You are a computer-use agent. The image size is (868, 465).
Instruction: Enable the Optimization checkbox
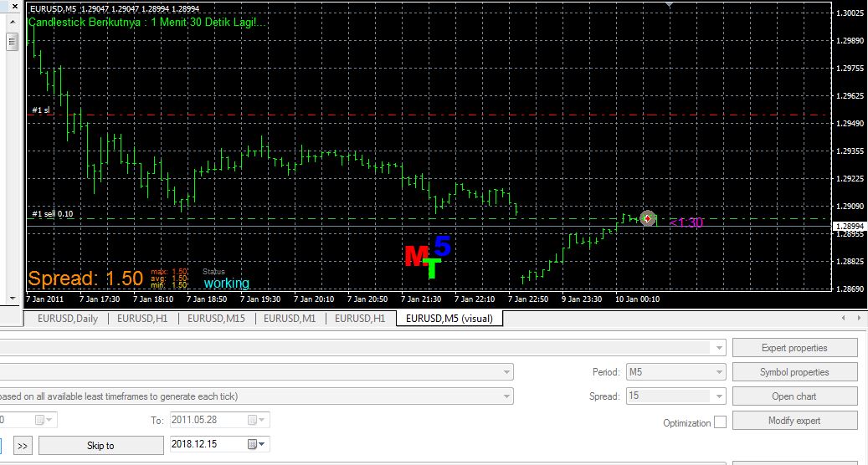(x=720, y=422)
